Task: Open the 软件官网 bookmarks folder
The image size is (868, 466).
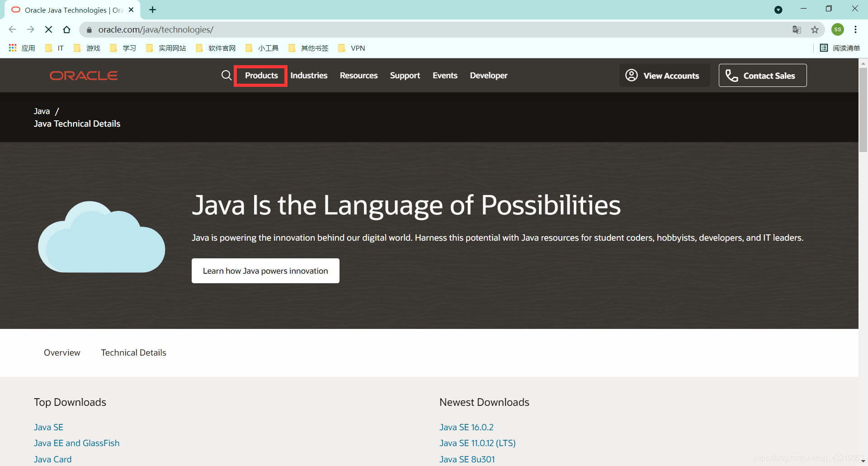Action: coord(216,48)
